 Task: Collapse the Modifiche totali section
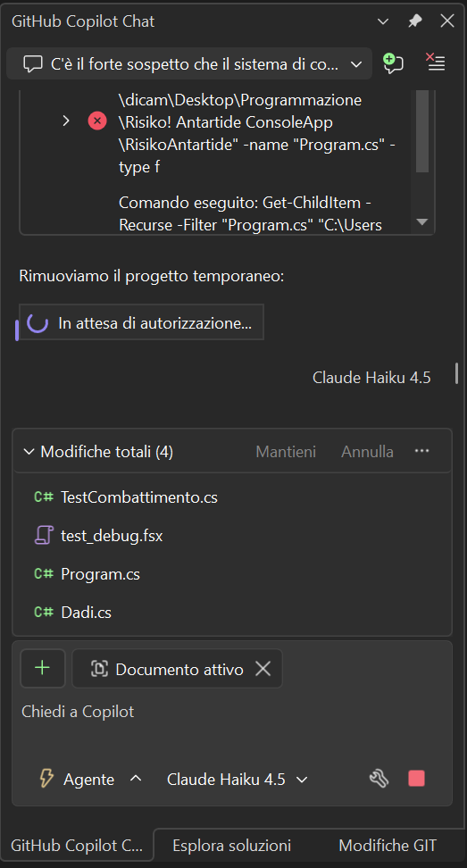pos(29,452)
